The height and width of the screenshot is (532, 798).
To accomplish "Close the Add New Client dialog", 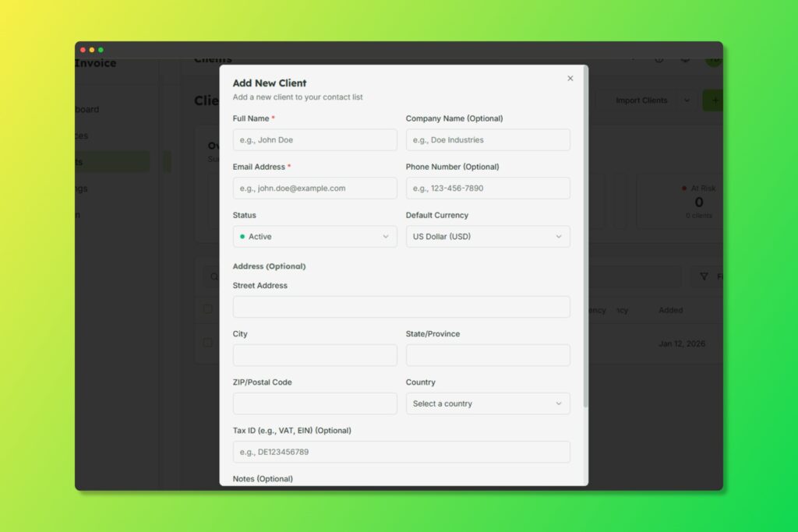I will point(570,79).
